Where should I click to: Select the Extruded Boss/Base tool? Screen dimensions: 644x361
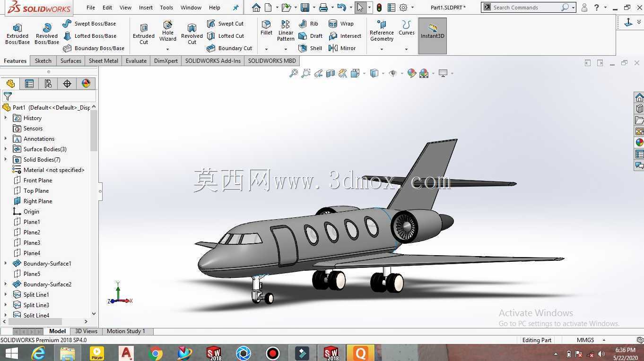pyautogui.click(x=17, y=34)
